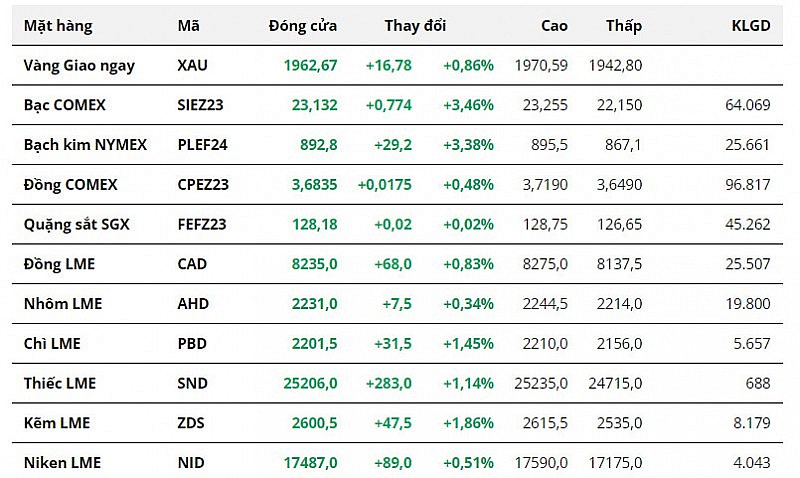Screen dimensions: 800x478
Task: Click the Mã column header
Action: click(187, 26)
